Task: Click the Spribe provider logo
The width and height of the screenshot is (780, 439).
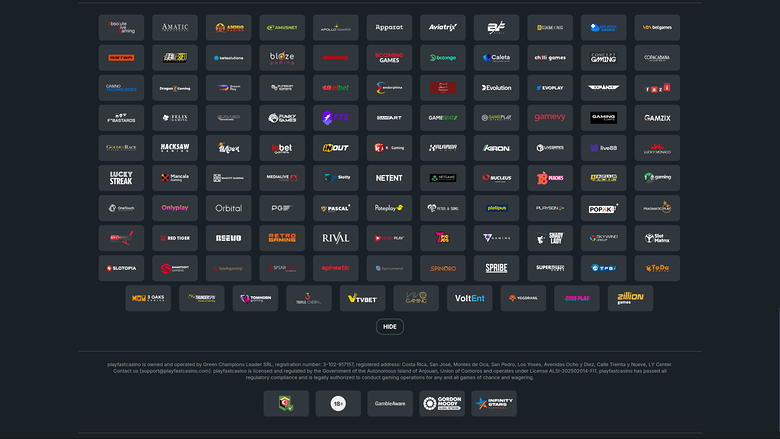Action: 496,268
